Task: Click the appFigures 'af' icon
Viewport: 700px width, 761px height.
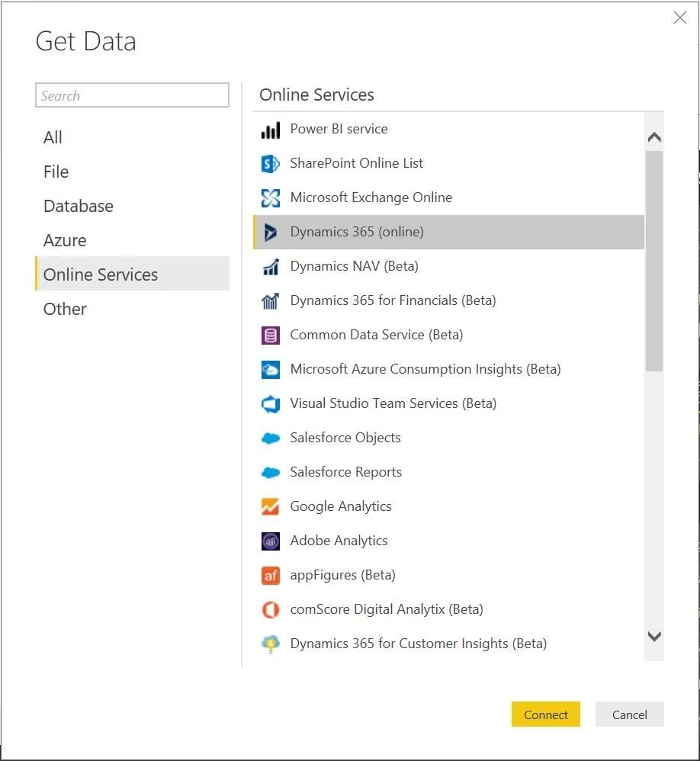Action: pos(271,576)
